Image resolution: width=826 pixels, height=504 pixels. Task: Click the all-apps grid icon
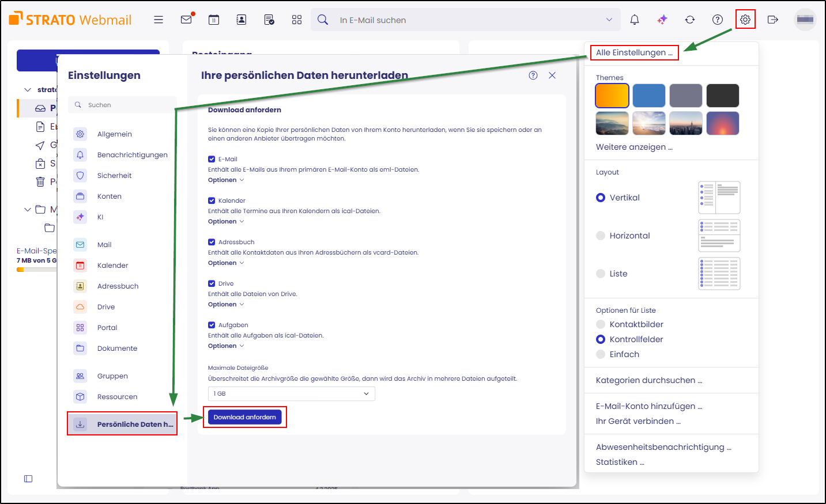(x=296, y=19)
